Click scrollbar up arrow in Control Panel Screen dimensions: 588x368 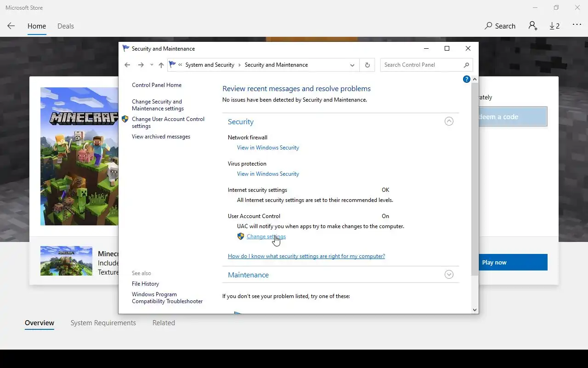[475, 79]
